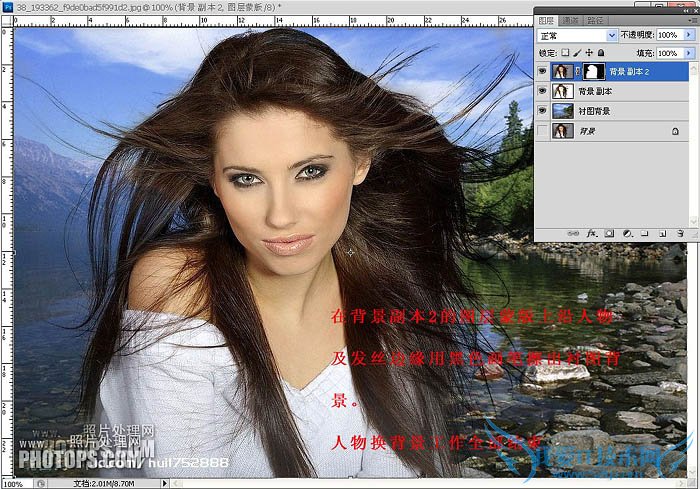Screen dimensions: 700x489
Task: Click the document title bar text
Action: coord(149,7)
